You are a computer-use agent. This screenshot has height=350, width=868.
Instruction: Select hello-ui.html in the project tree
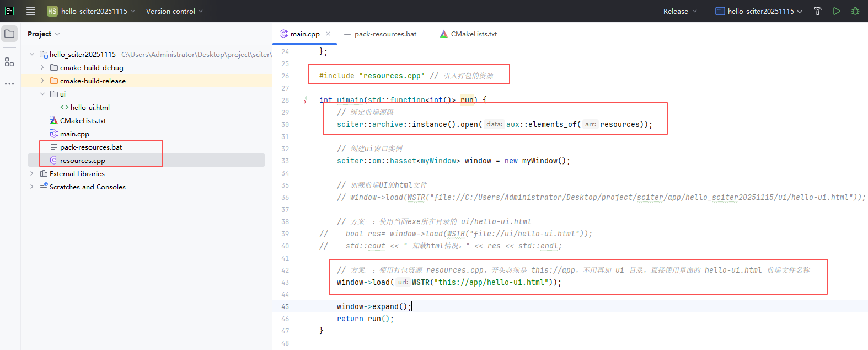click(x=90, y=107)
